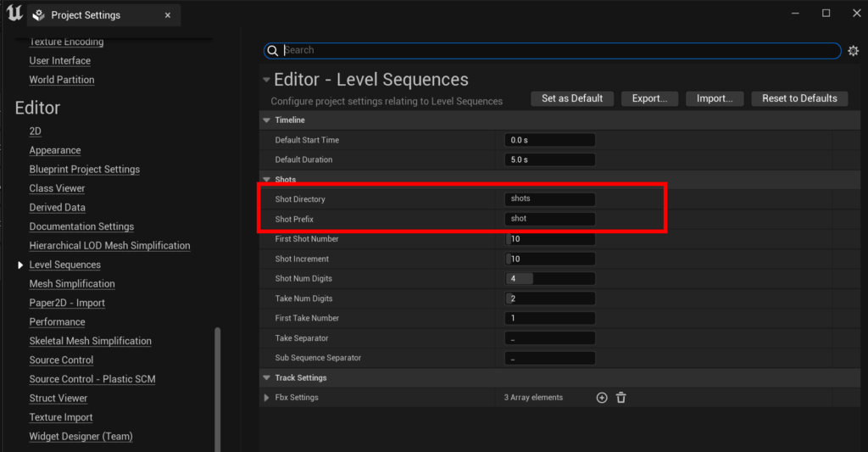Open Appearance settings
This screenshot has height=452, width=868.
(55, 151)
